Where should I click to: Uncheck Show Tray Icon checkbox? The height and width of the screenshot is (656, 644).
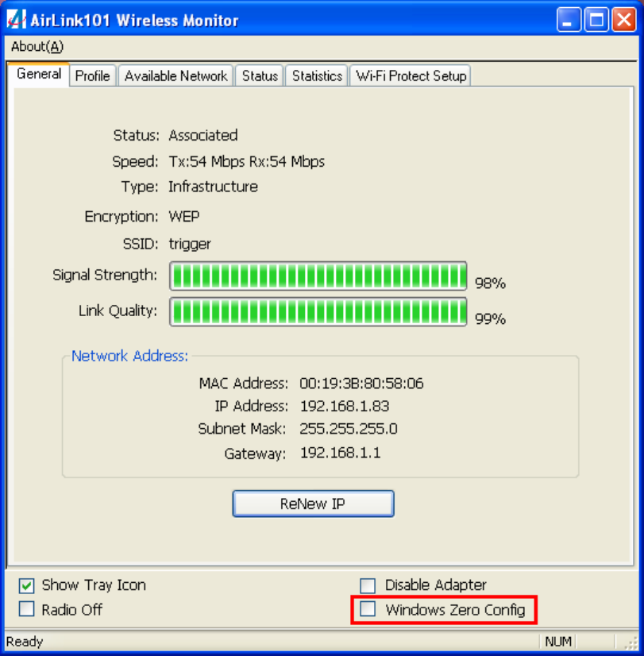(x=27, y=585)
